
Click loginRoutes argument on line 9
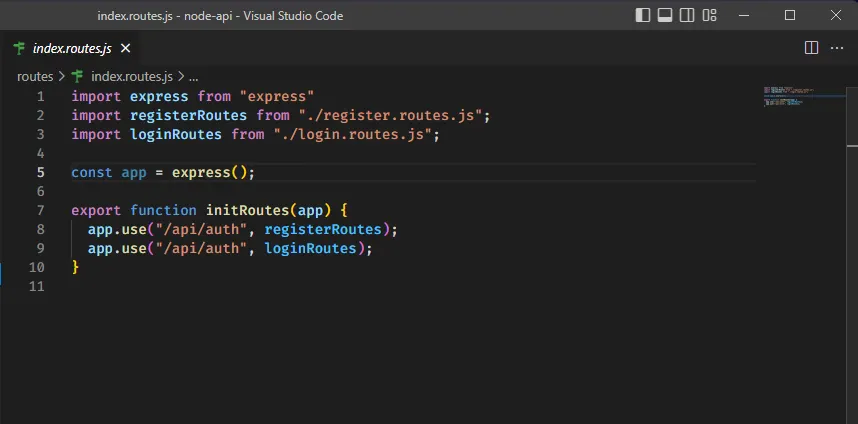click(310, 248)
